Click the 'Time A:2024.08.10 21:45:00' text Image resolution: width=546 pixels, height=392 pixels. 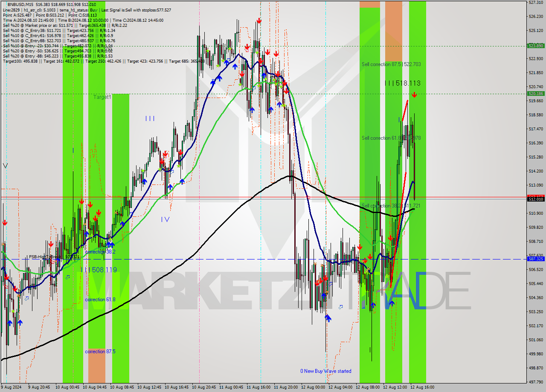28,20
